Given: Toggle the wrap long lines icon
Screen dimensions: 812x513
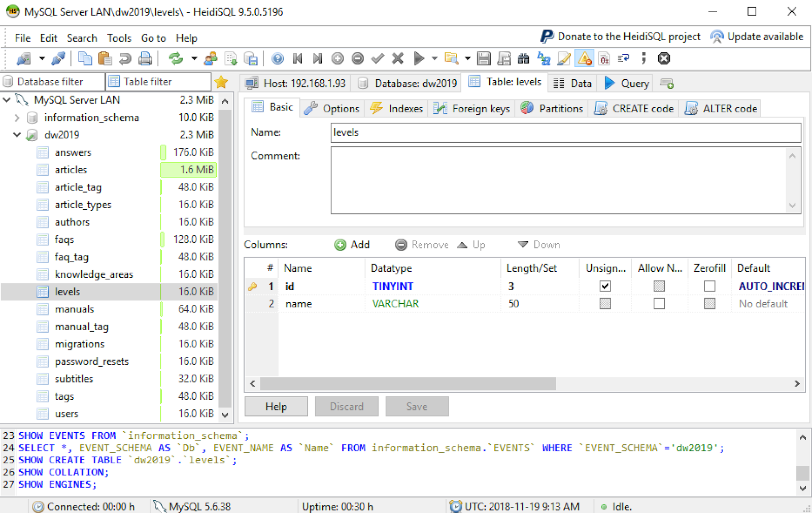Looking at the screenshot, I should click(624, 59).
